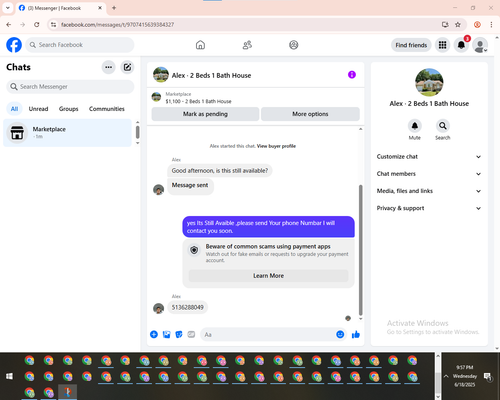Open the Facebook menu grid icon
This screenshot has height=400, width=500.
coord(442,45)
